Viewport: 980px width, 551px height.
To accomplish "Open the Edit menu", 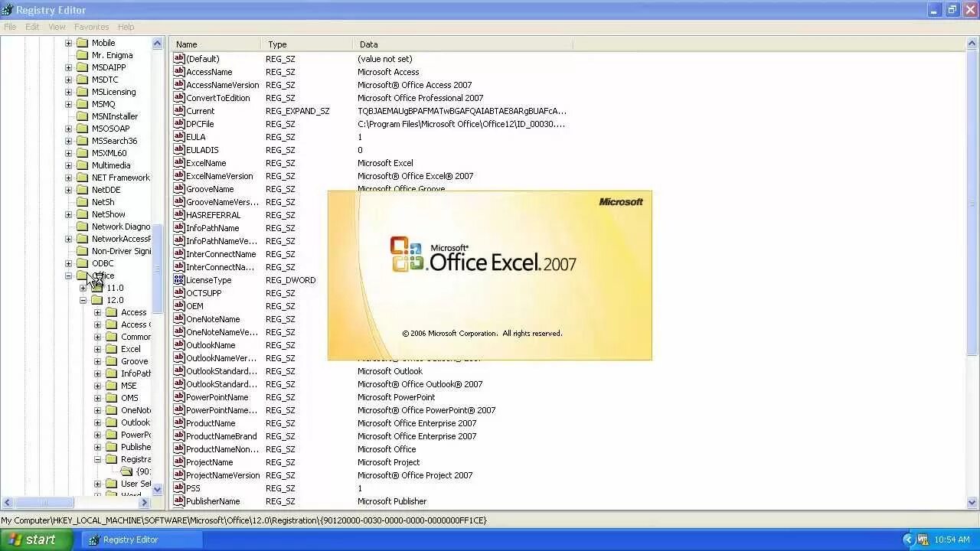I will click(x=32, y=27).
